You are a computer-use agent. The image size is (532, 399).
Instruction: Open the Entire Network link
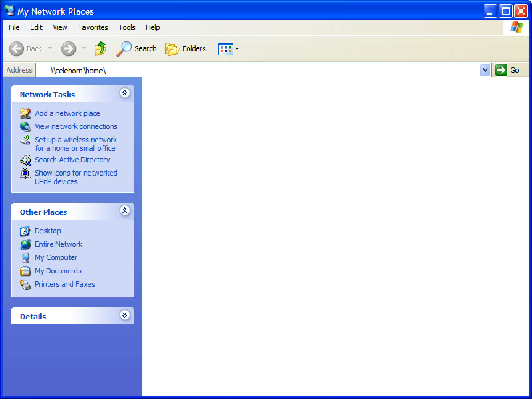tap(59, 244)
